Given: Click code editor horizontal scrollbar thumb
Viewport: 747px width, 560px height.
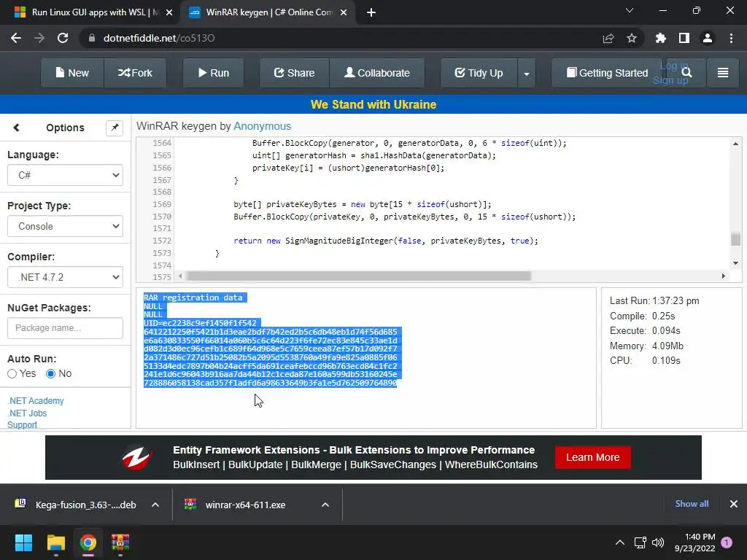Looking at the screenshot, I should 359,276.
